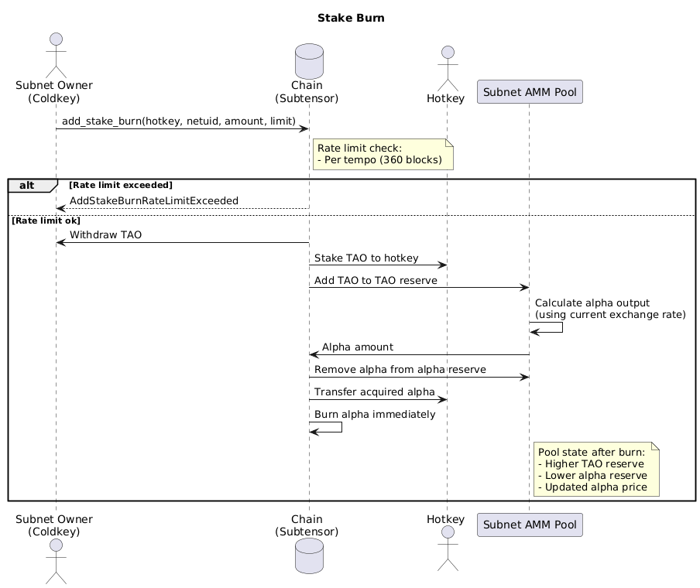Click the Stake Burn diagram title

tap(350, 17)
